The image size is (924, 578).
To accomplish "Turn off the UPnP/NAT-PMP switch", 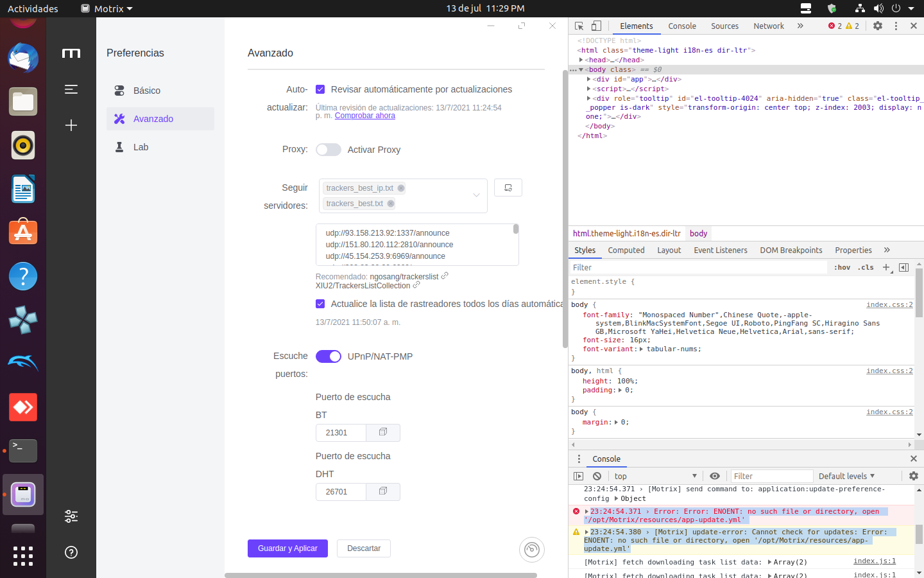I will 329,356.
